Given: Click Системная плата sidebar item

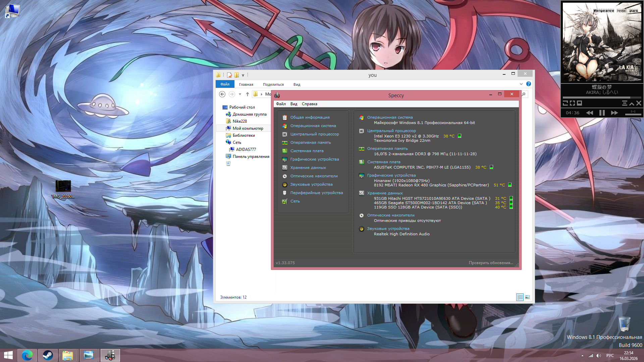Looking at the screenshot, I should point(307,151).
